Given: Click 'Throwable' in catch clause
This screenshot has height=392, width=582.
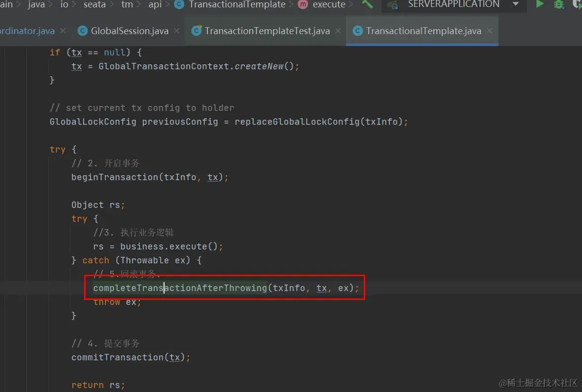Looking at the screenshot, I should (x=145, y=260).
